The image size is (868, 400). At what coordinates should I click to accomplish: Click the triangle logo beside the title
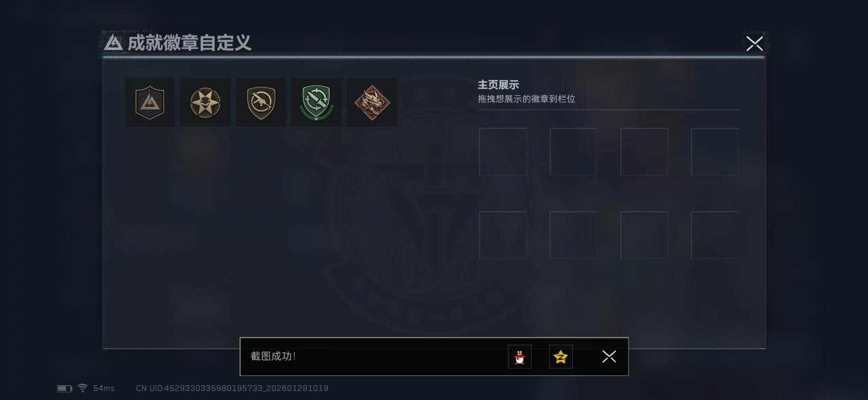pyautogui.click(x=113, y=43)
